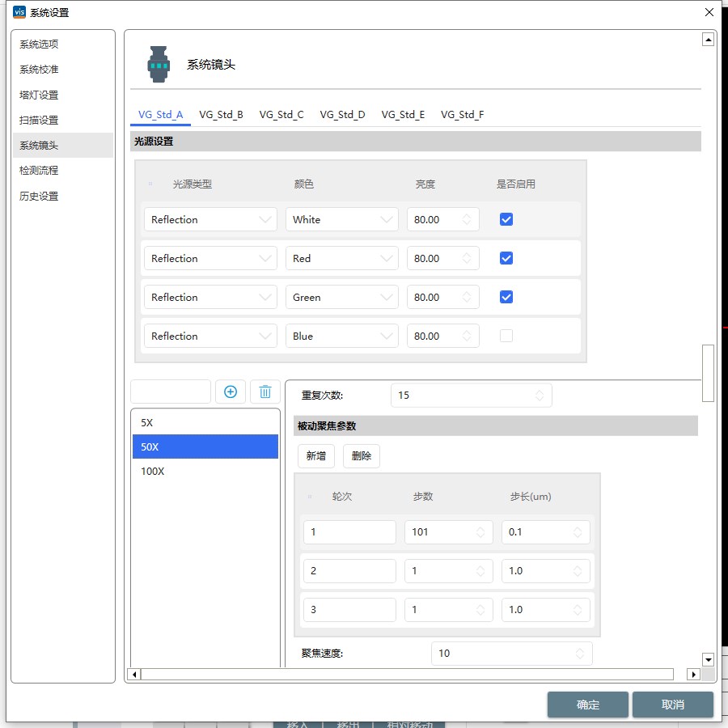
Task: Click the 确定 confirm button
Action: pos(587,705)
